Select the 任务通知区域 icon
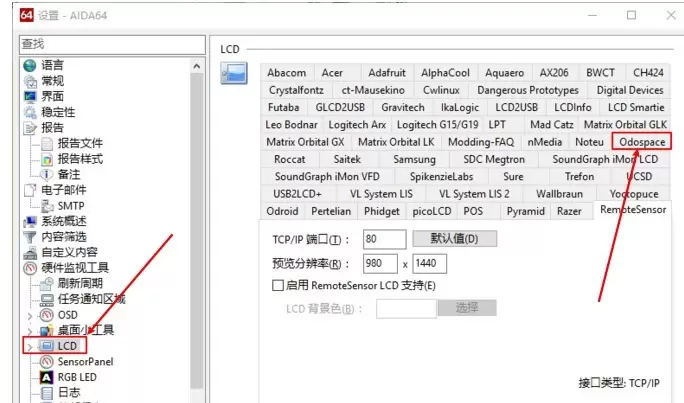Image resolution: width=684 pixels, height=403 pixels. (x=47, y=299)
